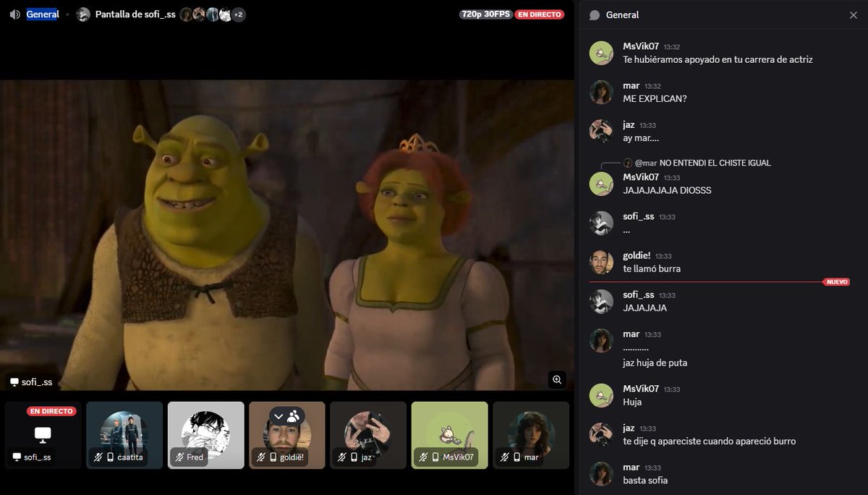
Task: Open goldie! avatar on 'te llamó burra' message
Action: coord(601,262)
